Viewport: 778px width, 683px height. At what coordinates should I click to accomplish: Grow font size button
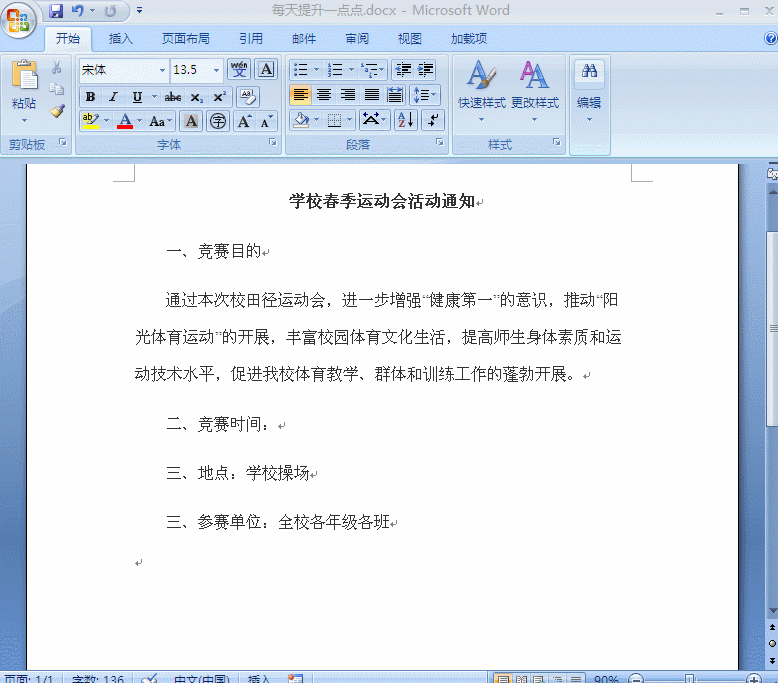pyautogui.click(x=244, y=121)
